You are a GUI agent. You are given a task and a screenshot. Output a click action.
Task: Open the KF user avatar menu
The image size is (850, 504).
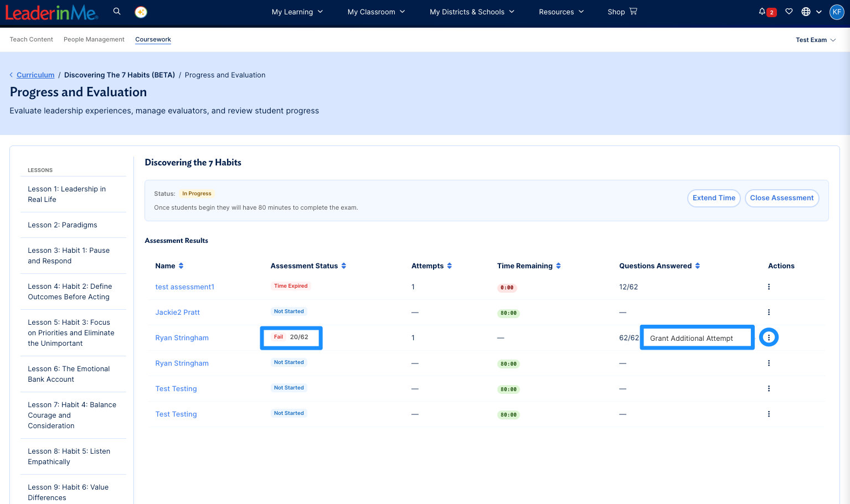(x=837, y=12)
